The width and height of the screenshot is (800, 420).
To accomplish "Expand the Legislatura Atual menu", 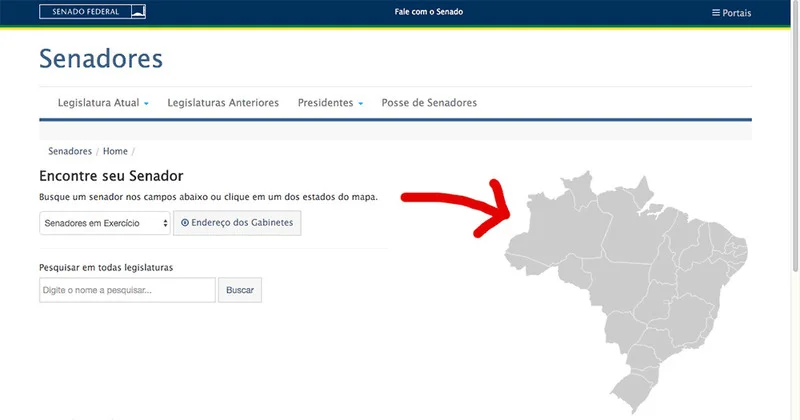I will 103,103.
